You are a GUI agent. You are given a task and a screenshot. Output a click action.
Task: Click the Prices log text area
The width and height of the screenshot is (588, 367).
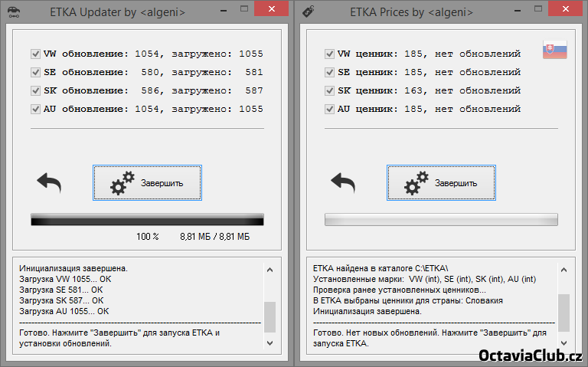click(433, 306)
